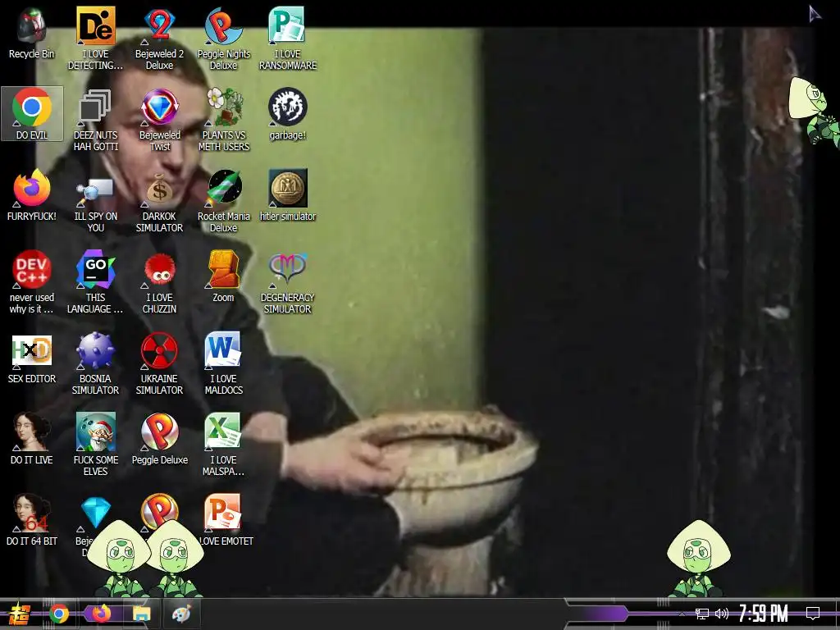Image resolution: width=840 pixels, height=630 pixels.
Task: Select the money bag 'DARKOK SIMULATOR' shortcut
Action: pyautogui.click(x=160, y=202)
